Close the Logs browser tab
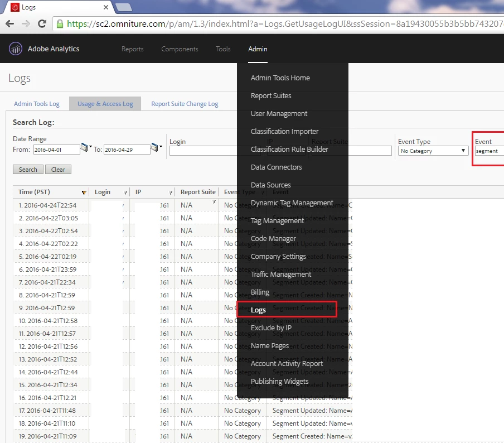Viewport: 504px width, 443px height. 106,7
